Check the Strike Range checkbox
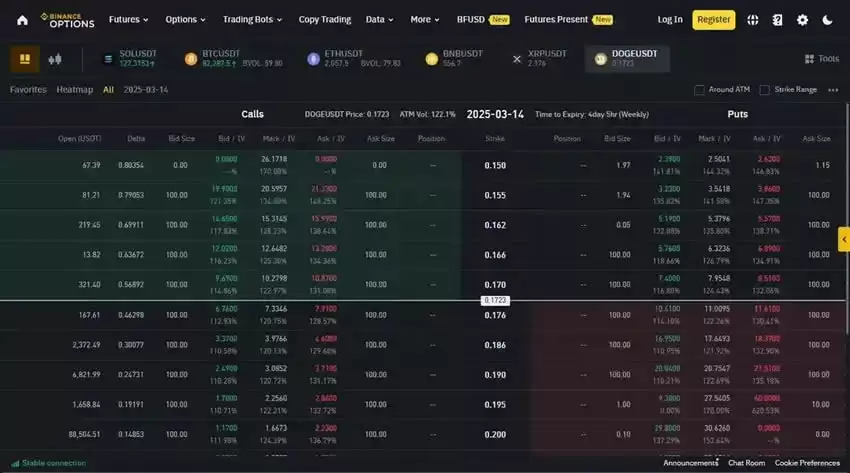Viewport: 850px width, 473px height. tap(765, 90)
